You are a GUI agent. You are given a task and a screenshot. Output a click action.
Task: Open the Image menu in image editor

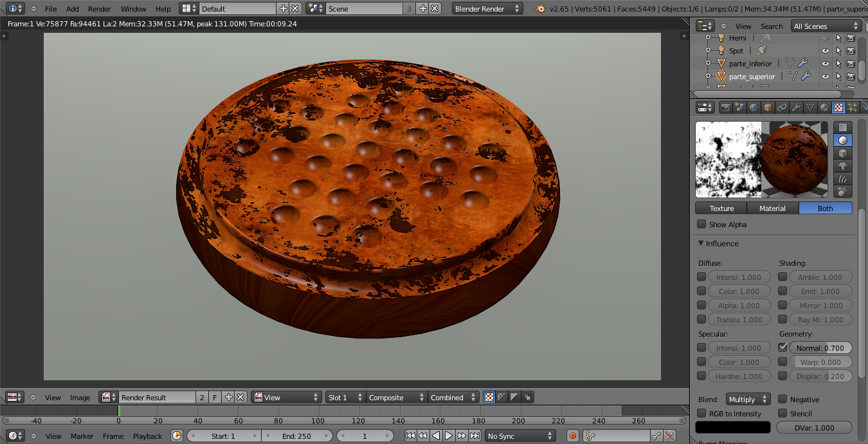click(80, 398)
